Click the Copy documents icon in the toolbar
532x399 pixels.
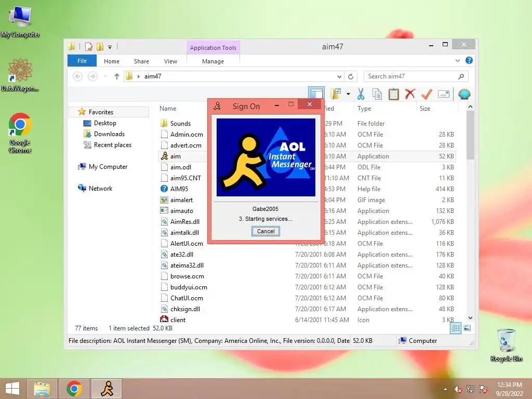[x=377, y=94]
